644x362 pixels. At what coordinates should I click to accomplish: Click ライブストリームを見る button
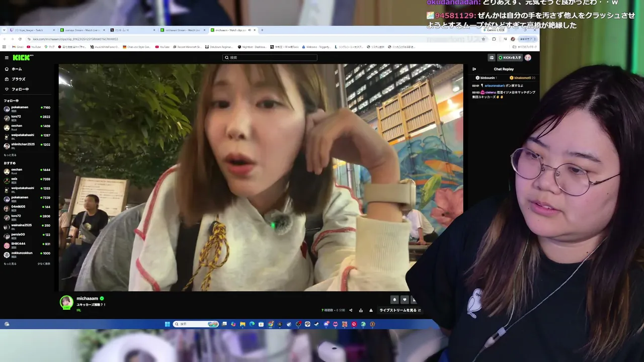400,310
